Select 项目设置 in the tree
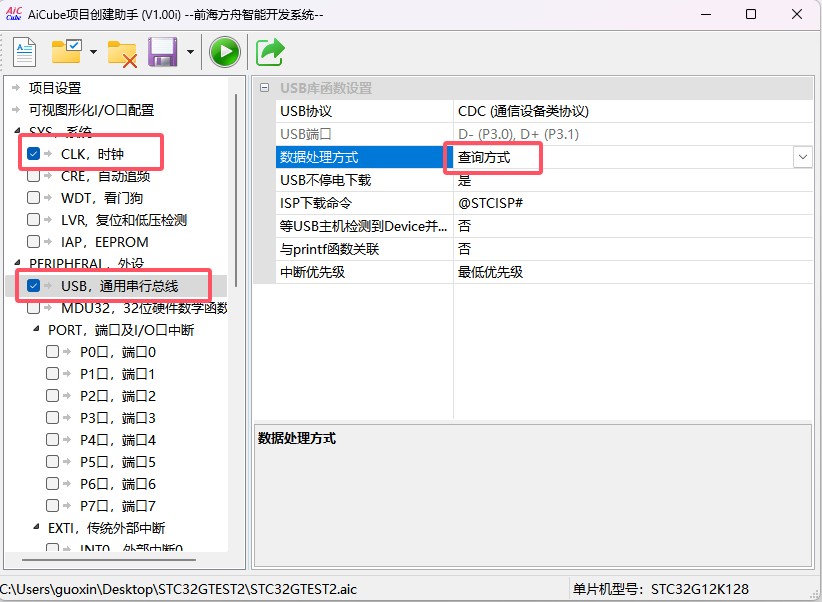Viewport: 822px width, 602px height. (x=55, y=88)
